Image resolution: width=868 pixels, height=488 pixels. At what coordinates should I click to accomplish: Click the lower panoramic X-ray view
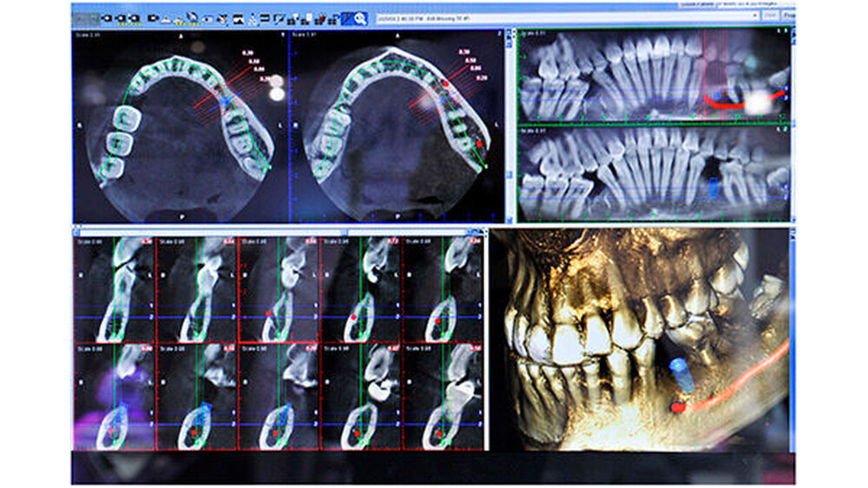click(653, 174)
